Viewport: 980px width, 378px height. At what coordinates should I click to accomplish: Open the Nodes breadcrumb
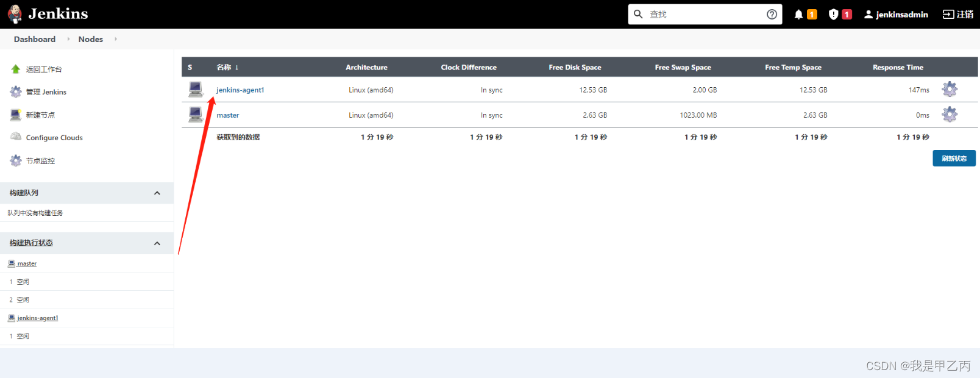[91, 39]
